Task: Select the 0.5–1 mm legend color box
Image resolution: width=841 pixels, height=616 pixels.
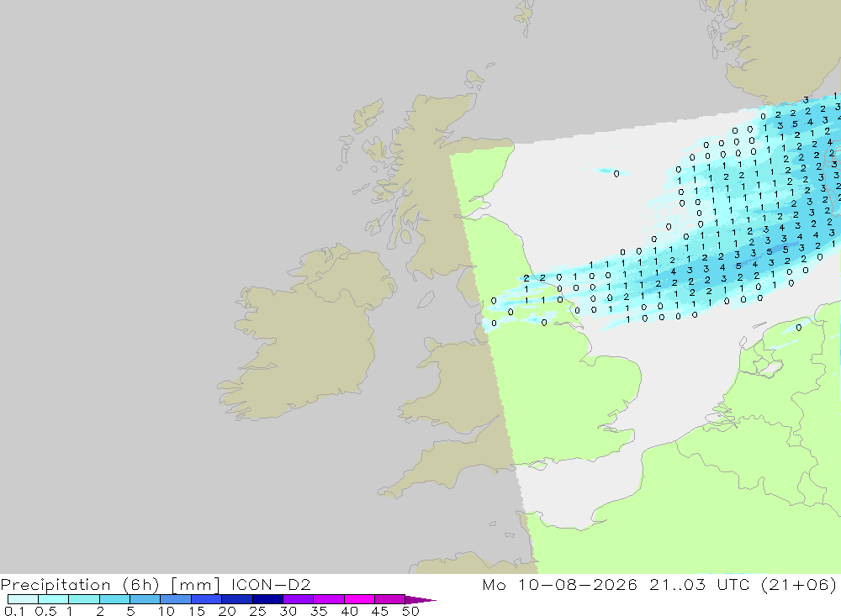Action: coord(54,599)
